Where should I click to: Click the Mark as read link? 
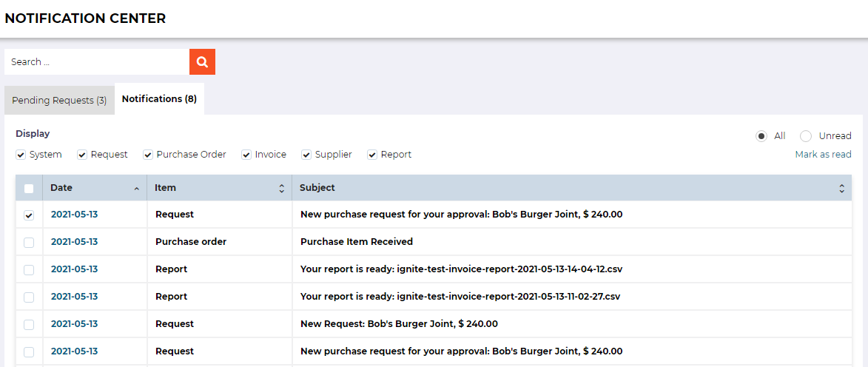click(x=823, y=155)
